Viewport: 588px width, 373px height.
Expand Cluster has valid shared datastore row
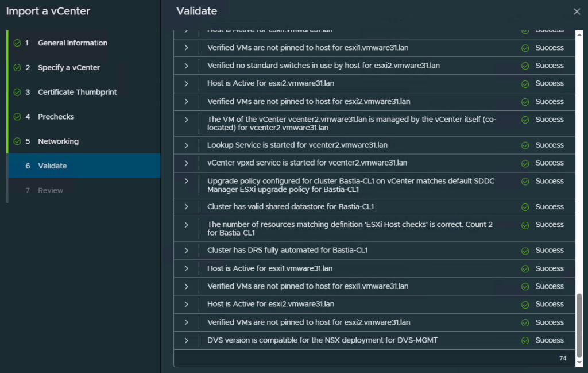click(187, 206)
